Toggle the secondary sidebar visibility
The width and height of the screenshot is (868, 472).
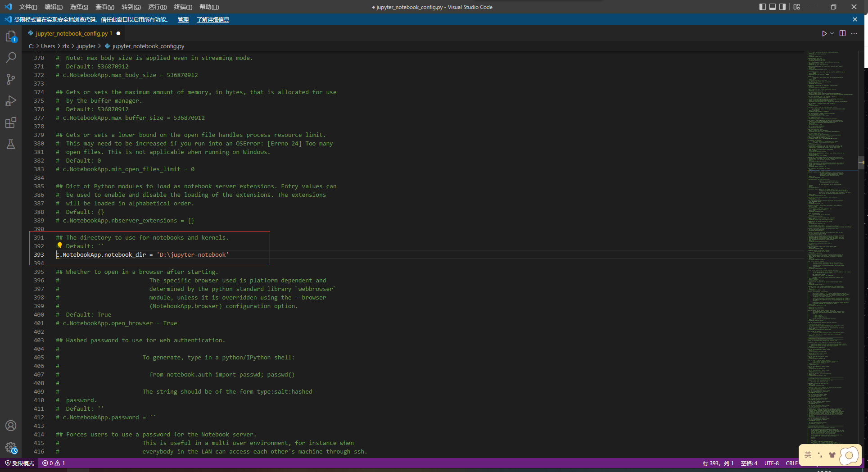click(x=783, y=7)
